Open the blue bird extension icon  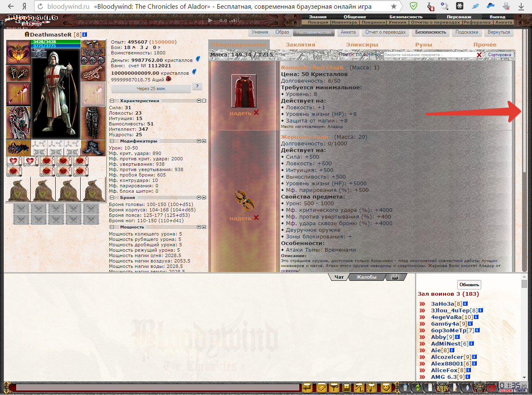coord(475,6)
